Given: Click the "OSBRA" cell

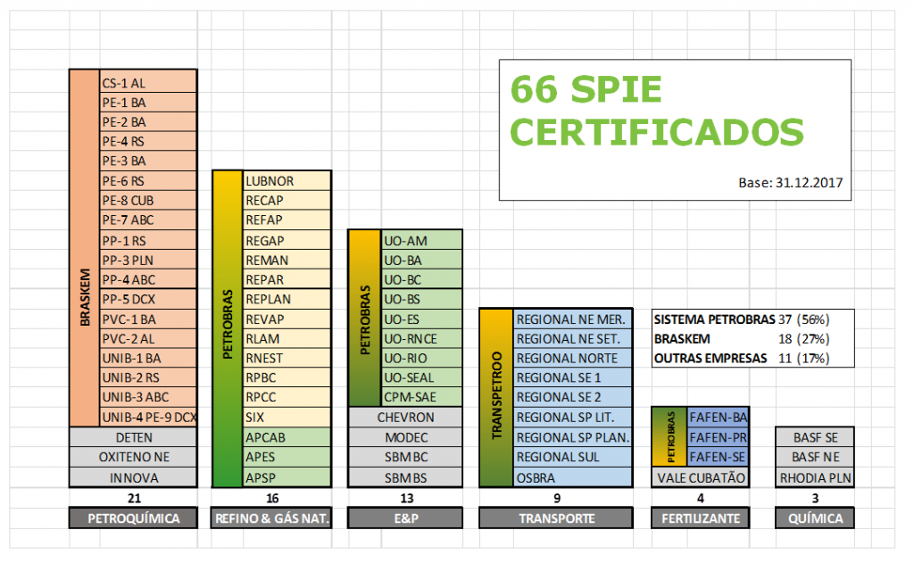Looking at the screenshot, I should 572,478.
